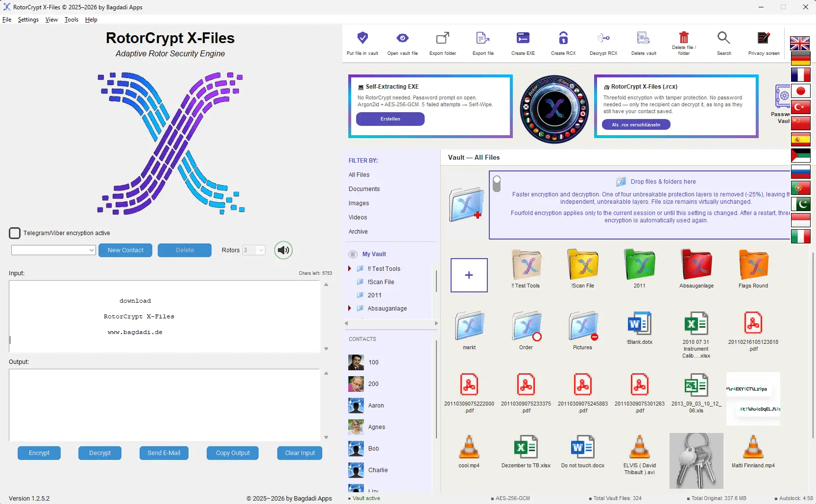This screenshot has height=504, width=816.
Task: Click the plus add-file tile
Action: tap(469, 275)
